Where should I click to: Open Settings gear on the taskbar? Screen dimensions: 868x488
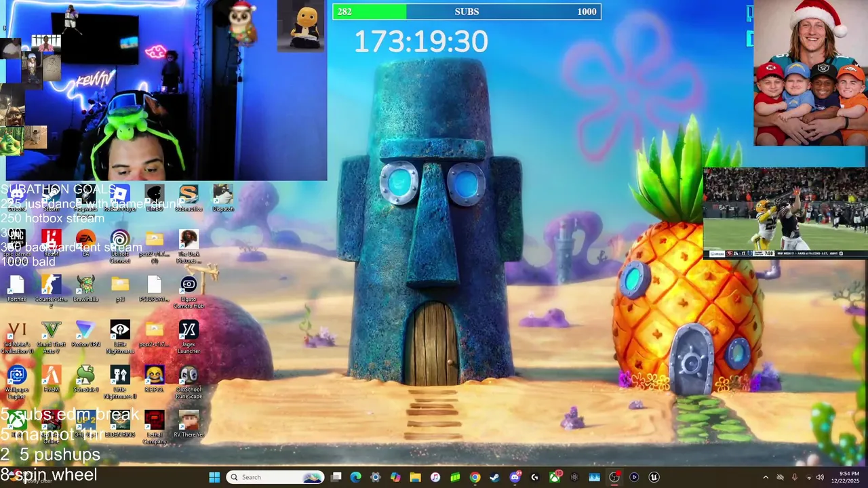tap(376, 477)
